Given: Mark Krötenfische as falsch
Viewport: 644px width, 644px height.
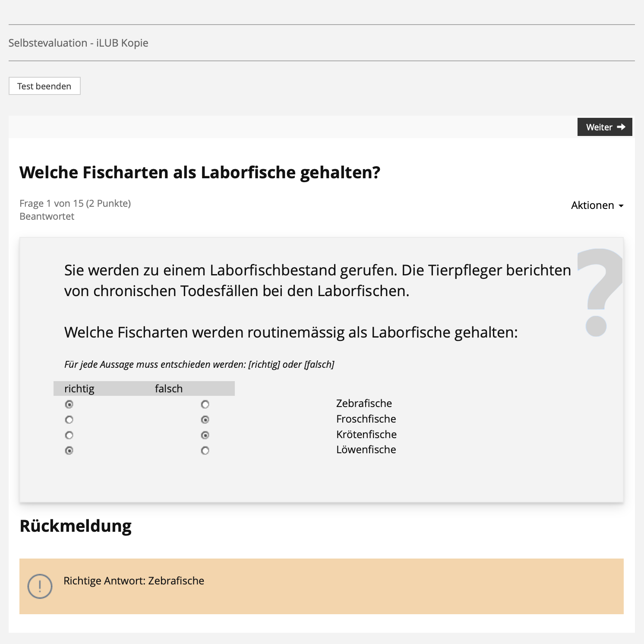Looking at the screenshot, I should click(x=205, y=435).
